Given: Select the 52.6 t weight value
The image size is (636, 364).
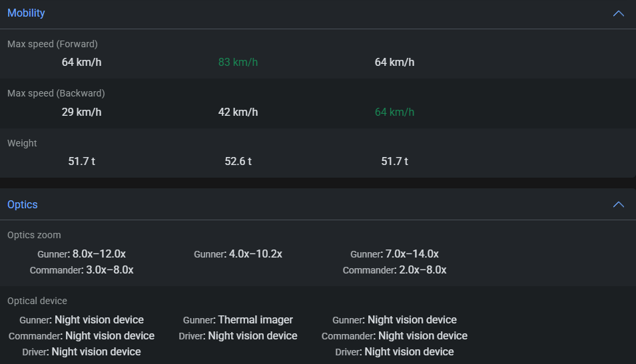Looking at the screenshot, I should pyautogui.click(x=238, y=161).
